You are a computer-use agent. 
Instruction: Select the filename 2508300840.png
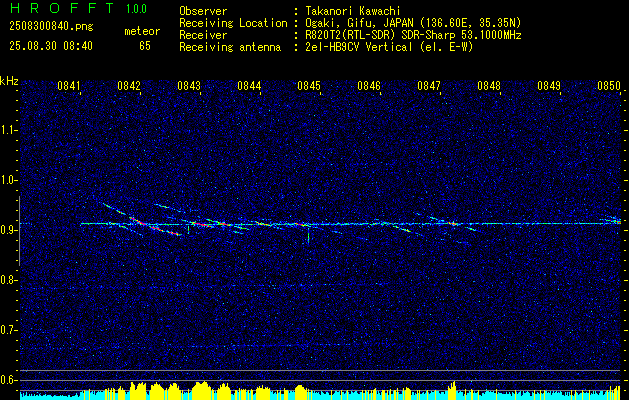point(51,27)
